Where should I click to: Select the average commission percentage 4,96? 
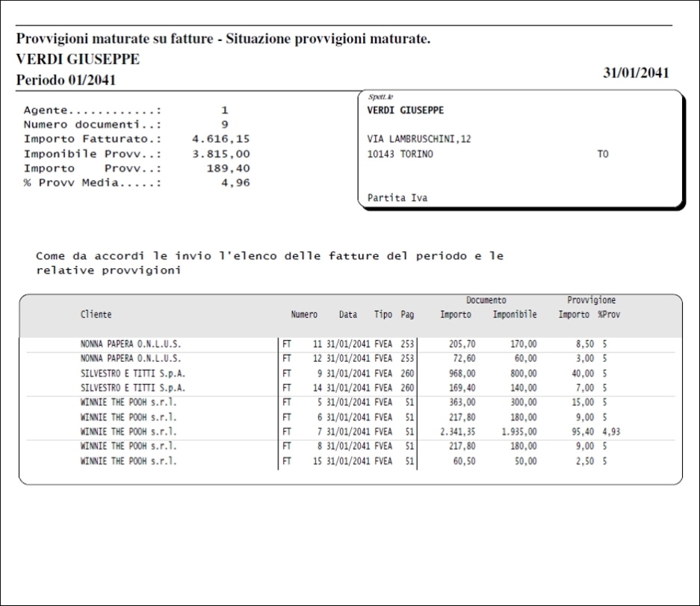[x=235, y=182]
